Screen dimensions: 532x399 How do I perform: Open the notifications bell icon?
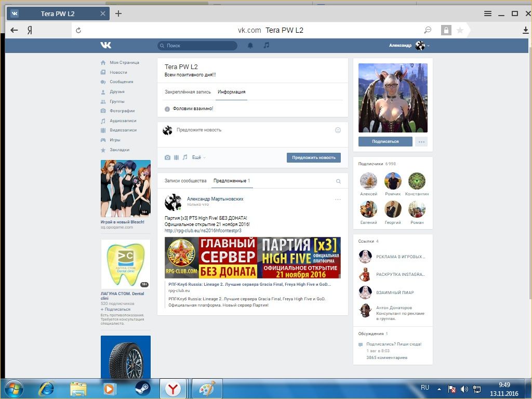click(x=250, y=46)
